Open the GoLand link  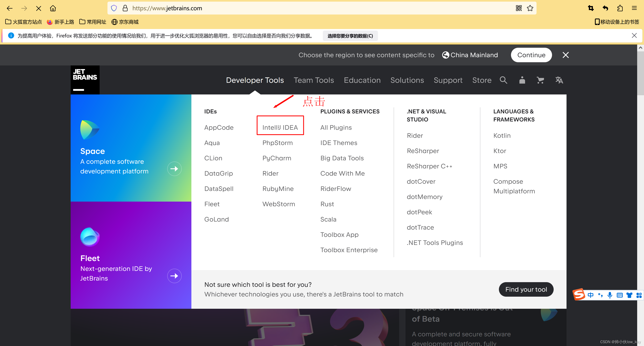[217, 219]
